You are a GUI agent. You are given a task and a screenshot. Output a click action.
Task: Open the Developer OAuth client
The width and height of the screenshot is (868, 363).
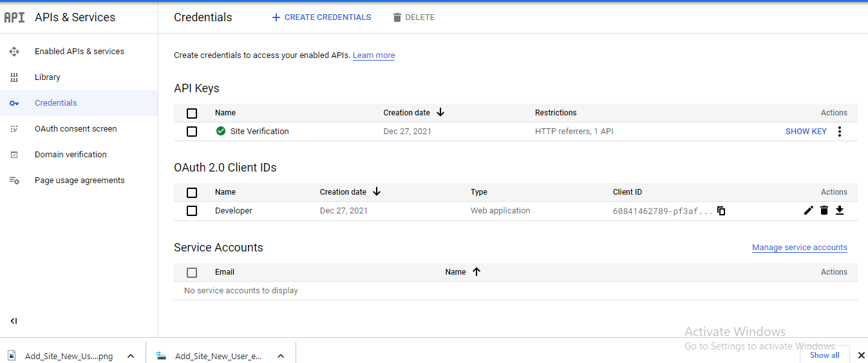click(234, 211)
